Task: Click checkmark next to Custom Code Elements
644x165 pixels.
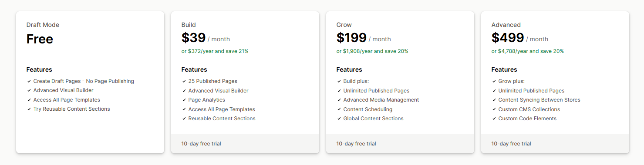Action: [494, 119]
